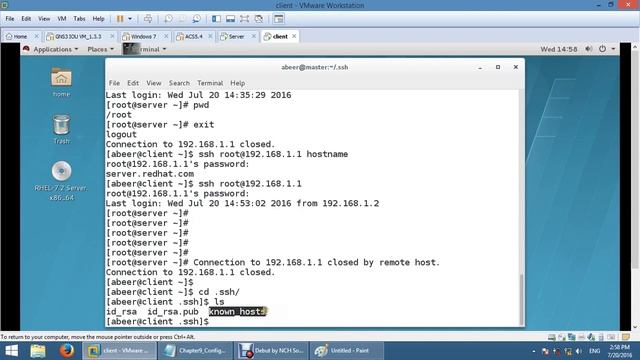Launch Firefox from the taskbar
The width and height of the screenshot is (640, 360).
pos(67,351)
